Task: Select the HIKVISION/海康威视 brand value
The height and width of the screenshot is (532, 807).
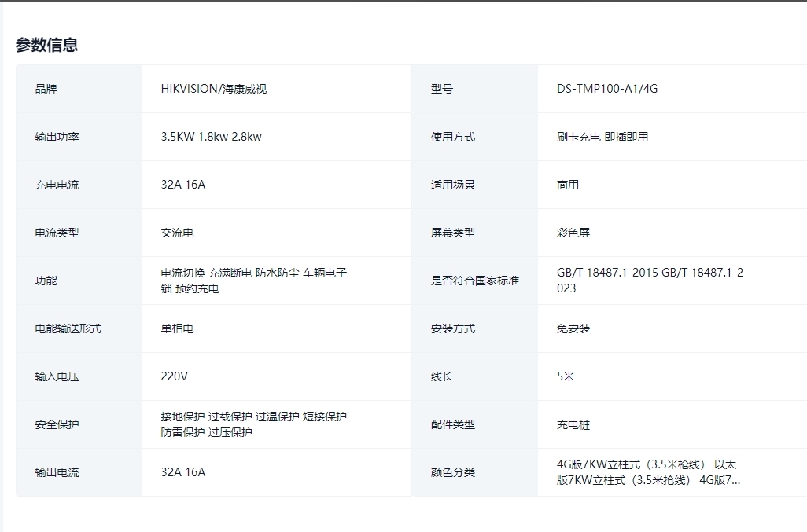Action: pos(214,89)
